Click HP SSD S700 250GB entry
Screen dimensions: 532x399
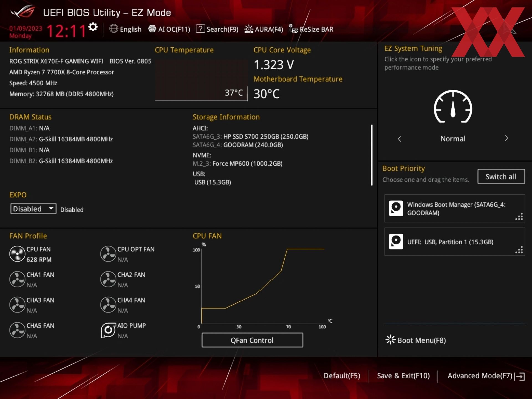click(250, 136)
